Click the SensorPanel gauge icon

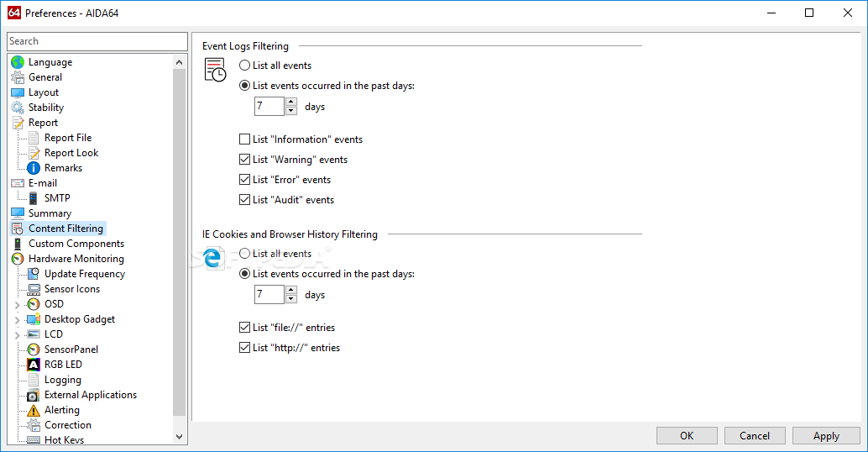coord(34,350)
